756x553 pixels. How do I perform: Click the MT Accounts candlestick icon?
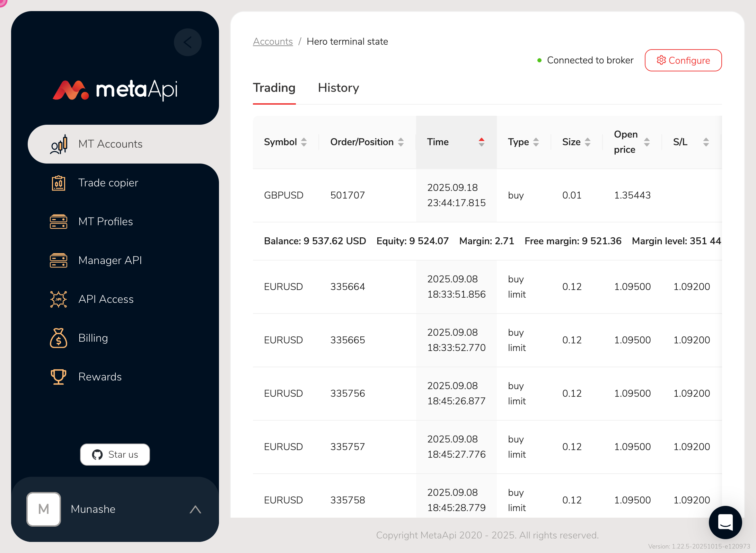59,144
